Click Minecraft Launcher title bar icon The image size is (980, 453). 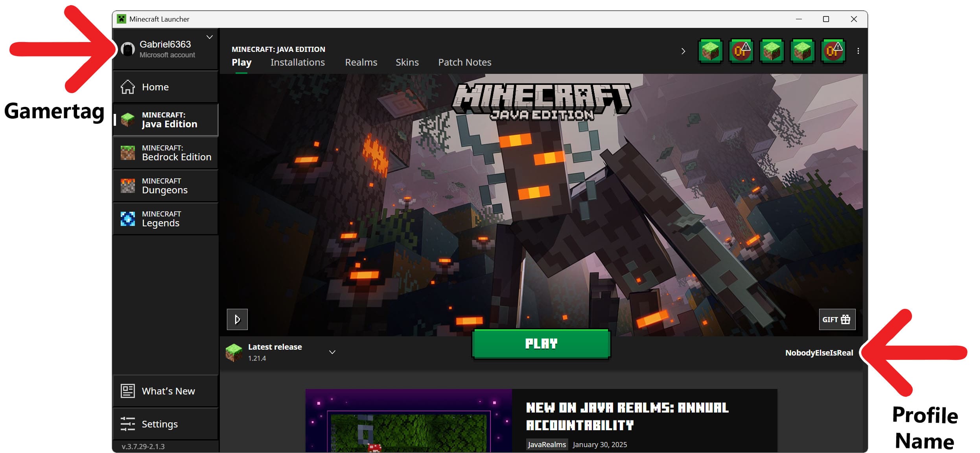pos(122,19)
